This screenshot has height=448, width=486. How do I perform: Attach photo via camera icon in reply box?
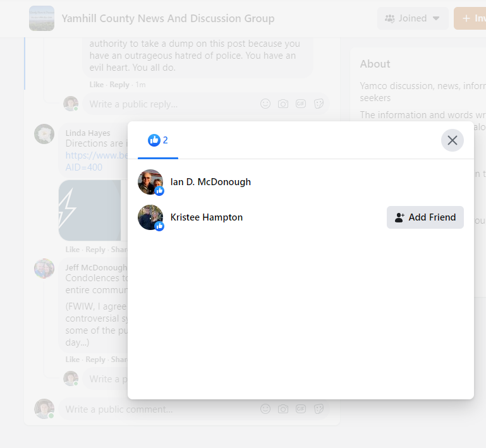pyautogui.click(x=283, y=104)
